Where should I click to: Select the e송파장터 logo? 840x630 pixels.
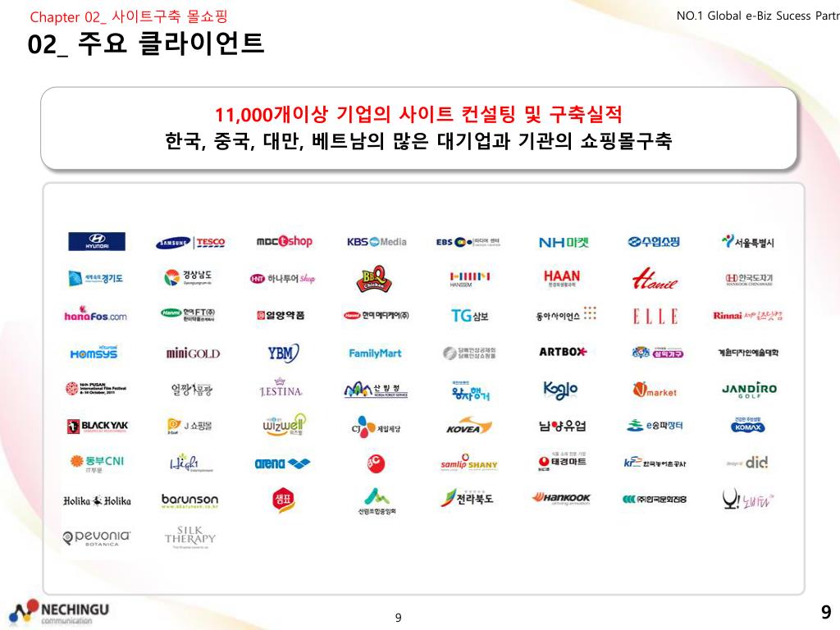coord(654,426)
